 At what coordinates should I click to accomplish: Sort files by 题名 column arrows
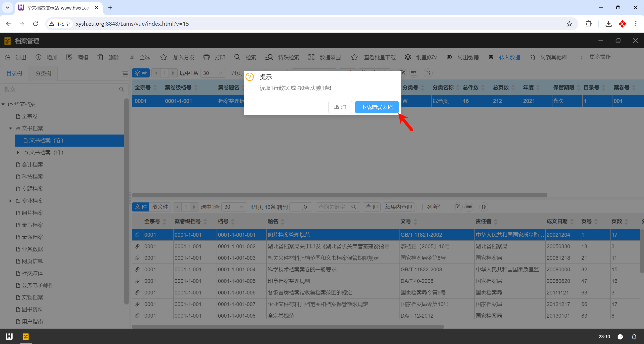(x=283, y=222)
